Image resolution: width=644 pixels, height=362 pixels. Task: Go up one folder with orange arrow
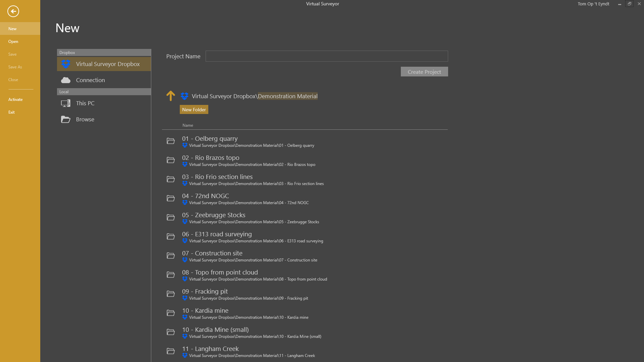click(170, 96)
